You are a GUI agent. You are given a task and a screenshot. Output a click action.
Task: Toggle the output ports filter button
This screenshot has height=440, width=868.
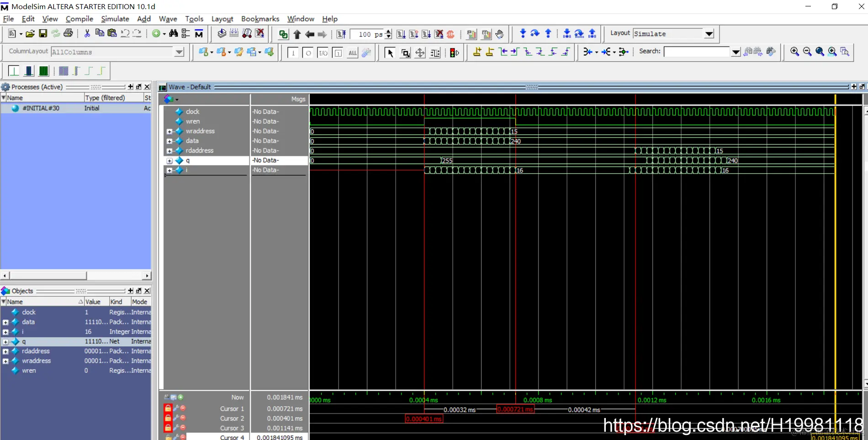308,53
